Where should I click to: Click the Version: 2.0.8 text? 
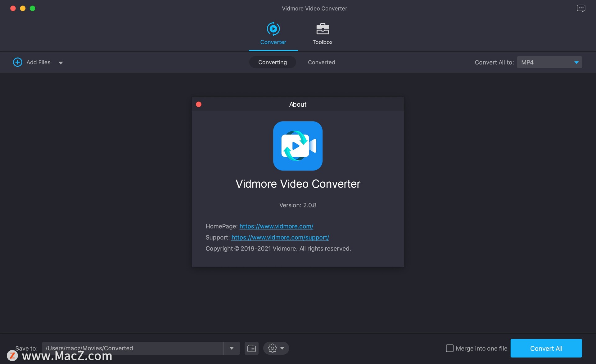click(298, 205)
